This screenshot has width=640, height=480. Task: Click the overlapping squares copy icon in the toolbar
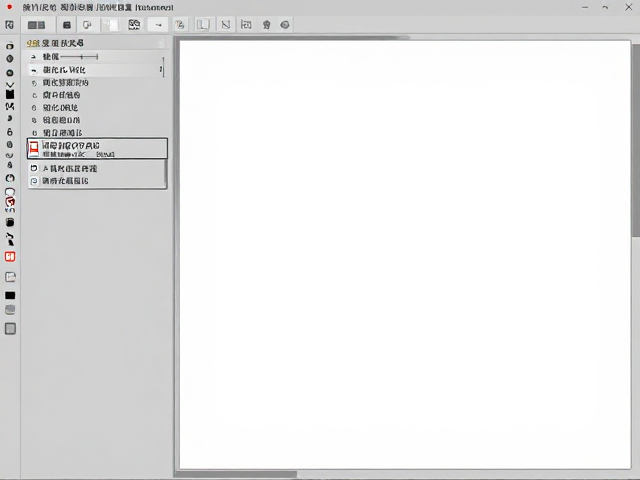point(87,25)
